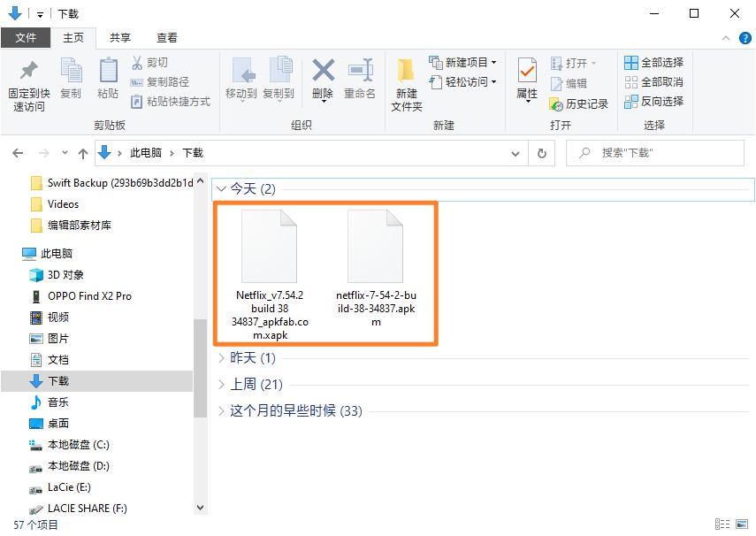756x536 pixels.
Task: Go up one folder level
Action: (x=83, y=153)
